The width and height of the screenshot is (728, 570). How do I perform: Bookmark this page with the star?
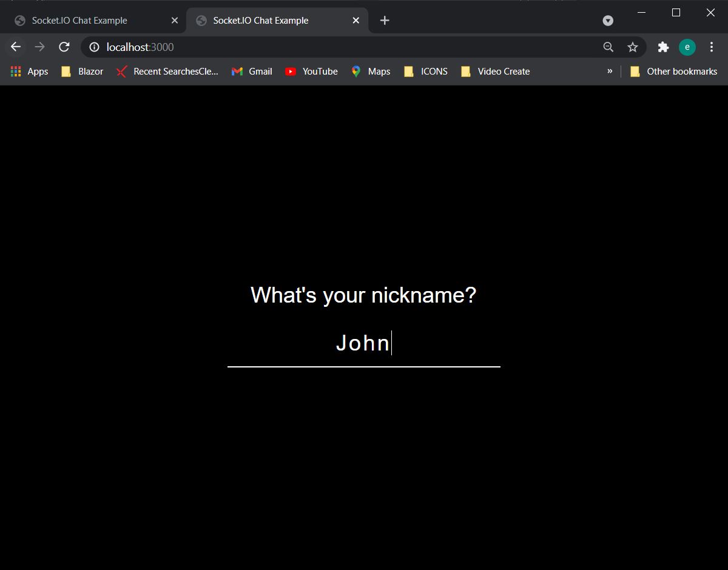(x=633, y=47)
